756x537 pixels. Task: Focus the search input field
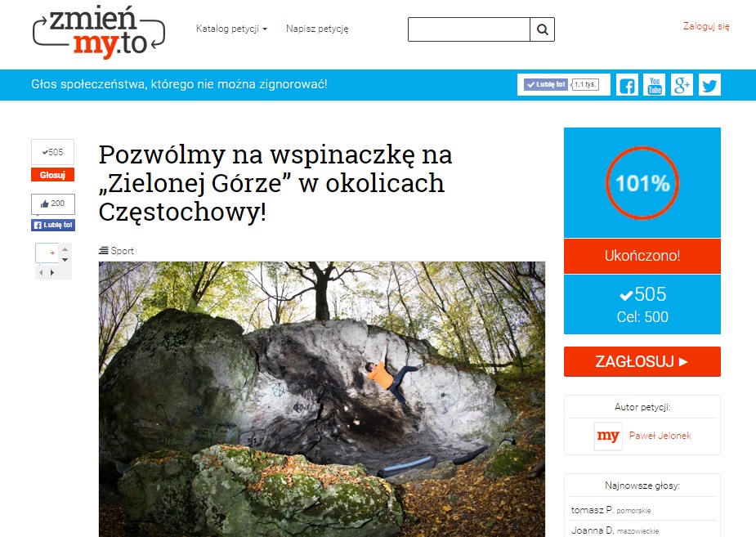click(x=468, y=30)
